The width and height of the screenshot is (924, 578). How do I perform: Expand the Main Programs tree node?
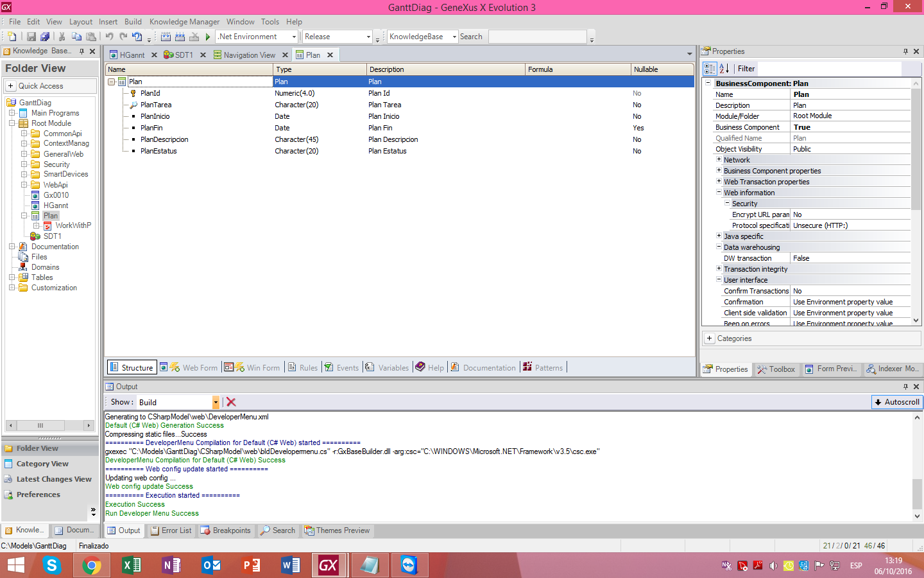point(12,113)
